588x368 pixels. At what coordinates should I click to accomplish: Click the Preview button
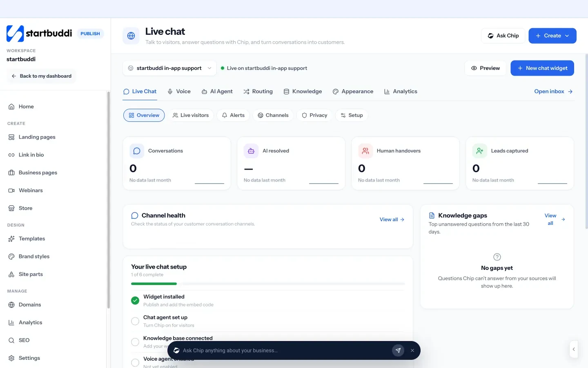(x=486, y=68)
